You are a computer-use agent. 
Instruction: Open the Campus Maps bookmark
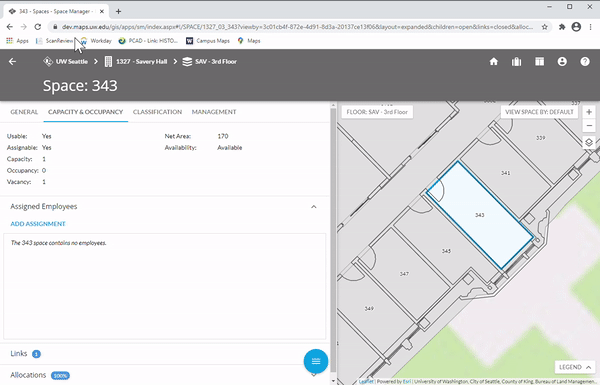[208, 41]
